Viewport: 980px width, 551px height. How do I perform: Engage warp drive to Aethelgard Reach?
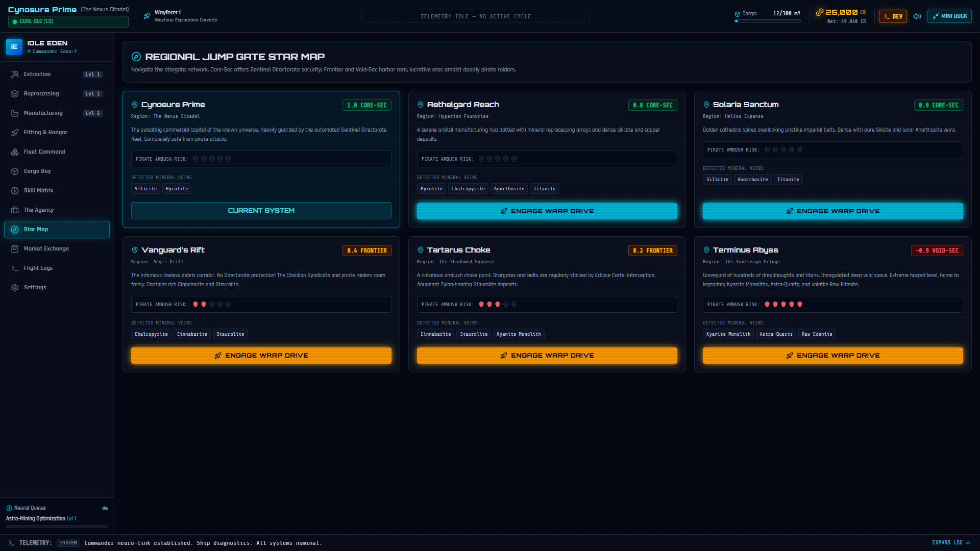click(547, 211)
